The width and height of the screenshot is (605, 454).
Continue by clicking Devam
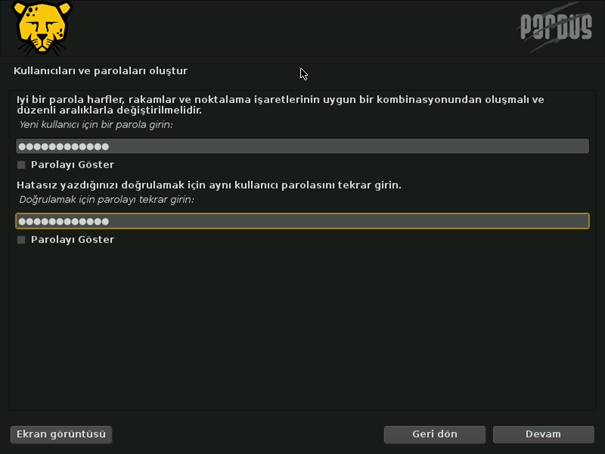(543, 434)
